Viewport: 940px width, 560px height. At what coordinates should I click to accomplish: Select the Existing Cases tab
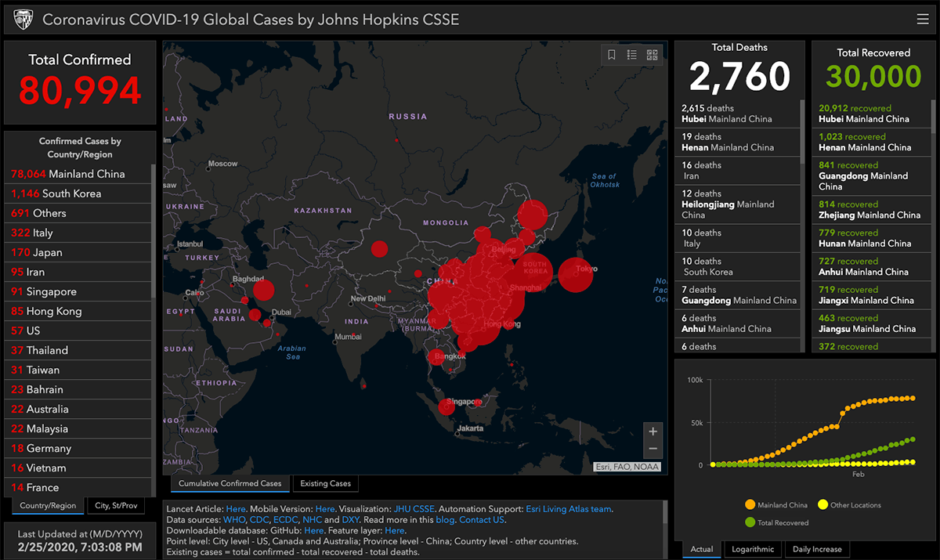click(326, 483)
